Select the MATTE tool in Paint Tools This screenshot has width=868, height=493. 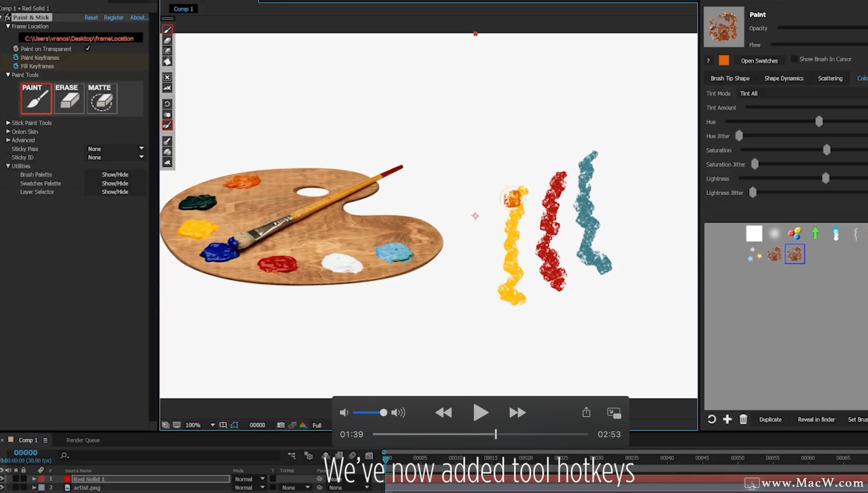pos(101,98)
